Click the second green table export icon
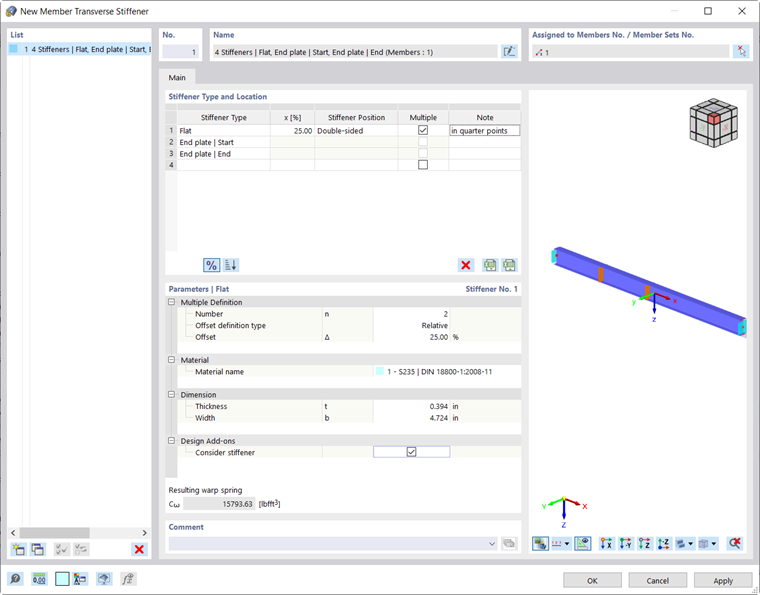The height and width of the screenshot is (595, 760). point(509,265)
